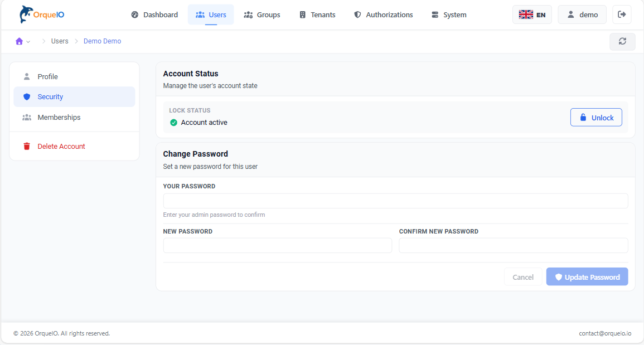Switch to the Security section
This screenshot has width=644, height=345.
(x=50, y=96)
